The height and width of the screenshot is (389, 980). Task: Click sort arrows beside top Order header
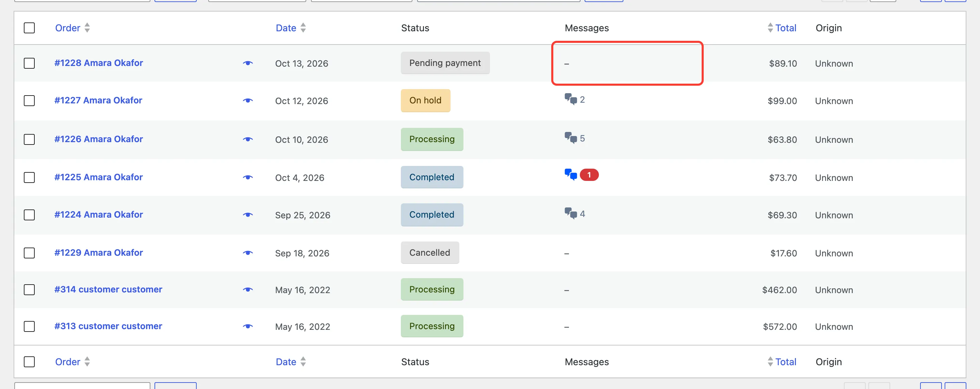[x=87, y=28]
